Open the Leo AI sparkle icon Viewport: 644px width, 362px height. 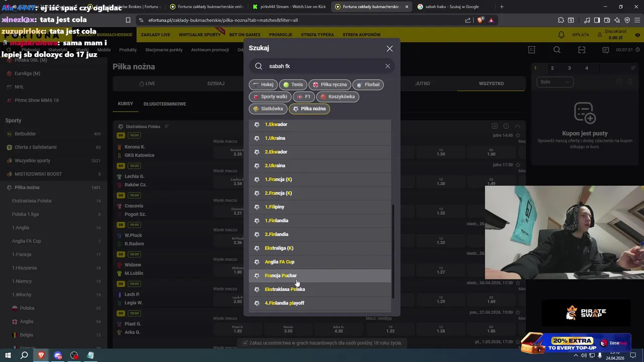[617, 20]
